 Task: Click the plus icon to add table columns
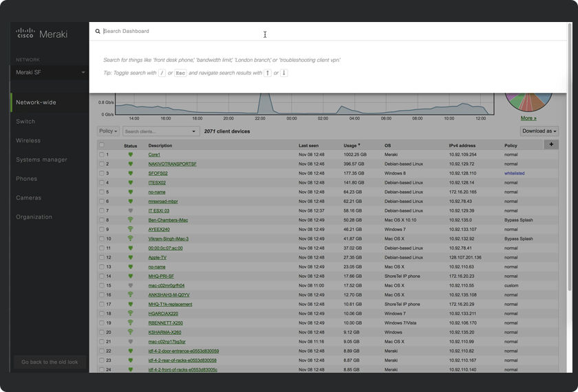pyautogui.click(x=550, y=144)
